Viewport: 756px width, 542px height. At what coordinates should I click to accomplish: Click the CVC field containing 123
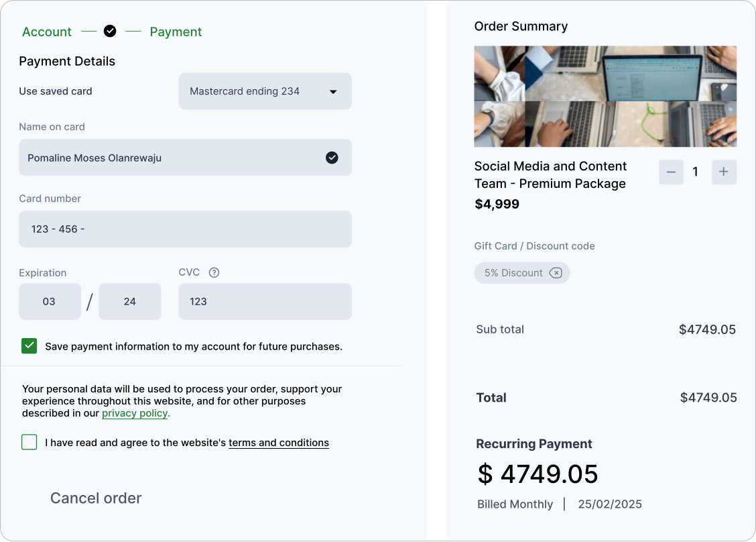(265, 302)
